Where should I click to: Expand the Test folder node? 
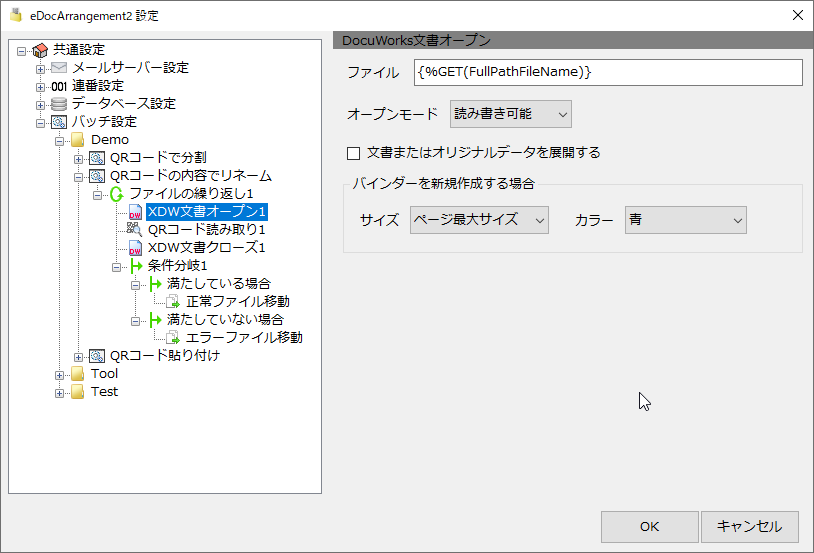coord(59,393)
